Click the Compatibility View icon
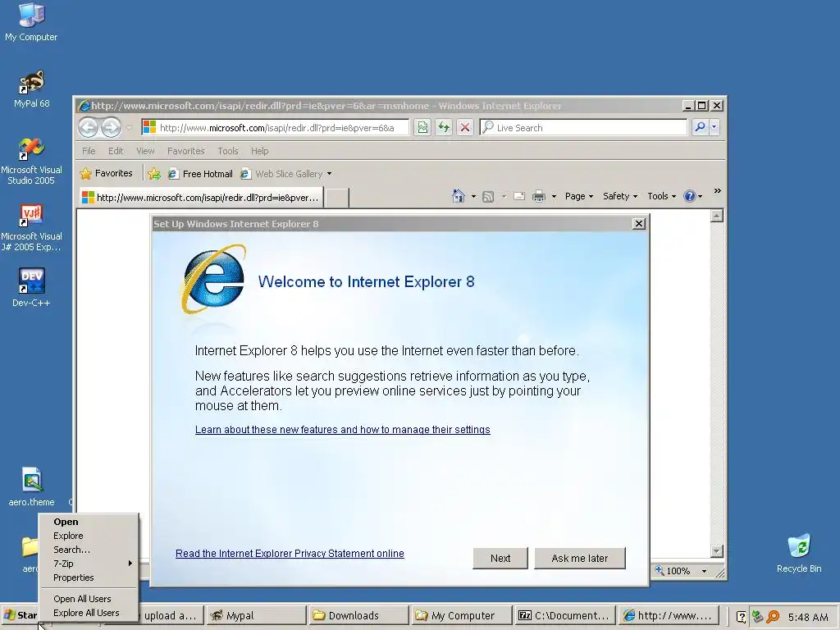 click(x=422, y=127)
